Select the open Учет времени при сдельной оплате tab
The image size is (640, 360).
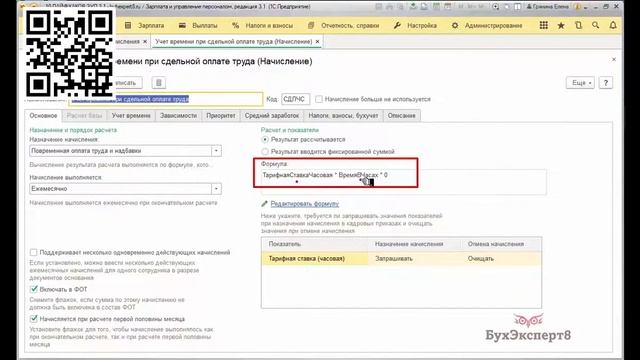233,42
